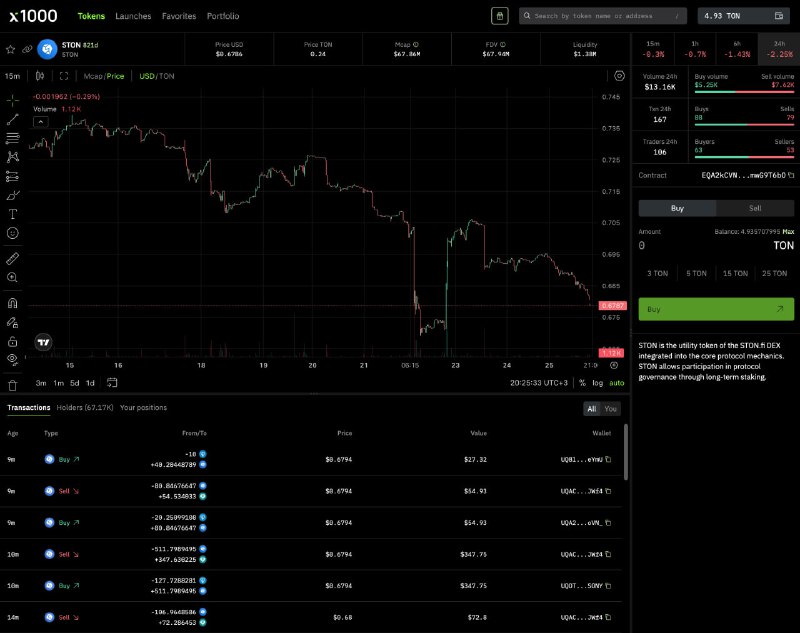Select the trend line drawing tool
This screenshot has width=800, height=633.
[x=12, y=119]
